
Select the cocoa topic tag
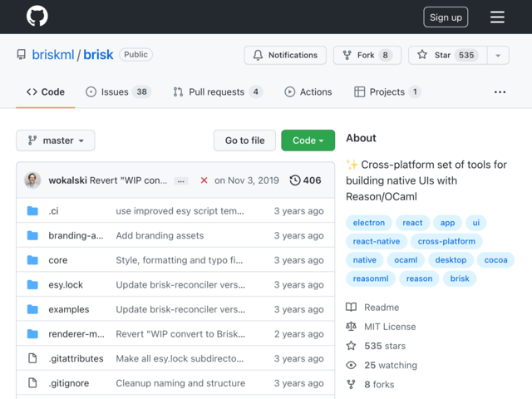pos(495,260)
